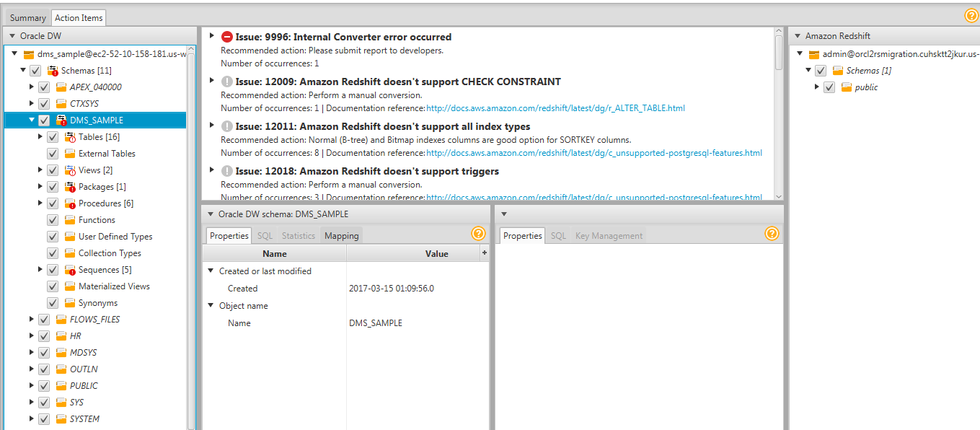Toggle the HR schema checkbox
The image size is (980, 430).
pos(44,336)
